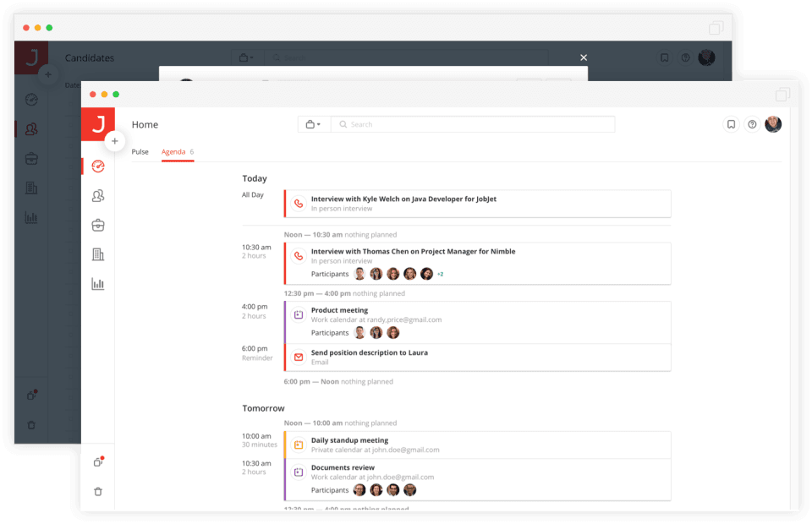Open Candidates people icon in front sidebar

click(98, 196)
